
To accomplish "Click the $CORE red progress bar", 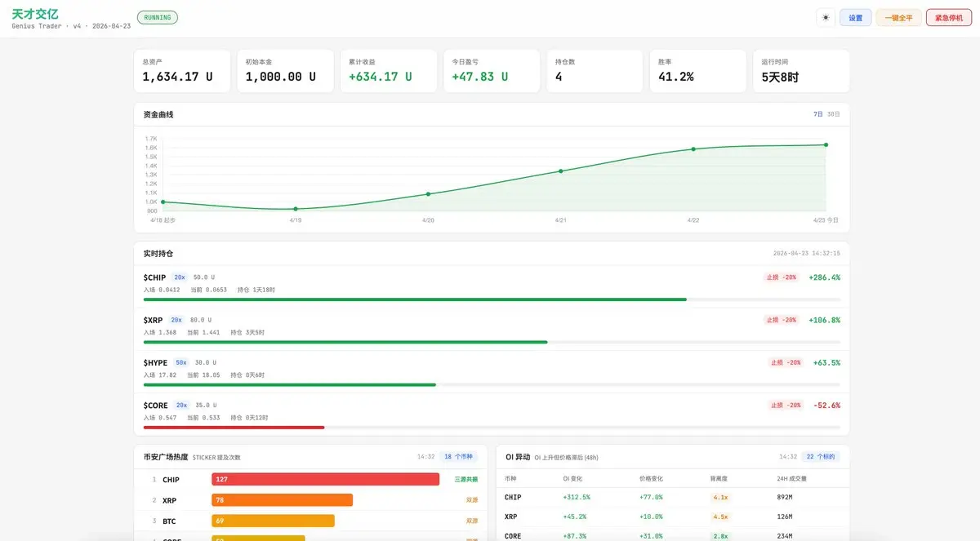I will coord(234,427).
